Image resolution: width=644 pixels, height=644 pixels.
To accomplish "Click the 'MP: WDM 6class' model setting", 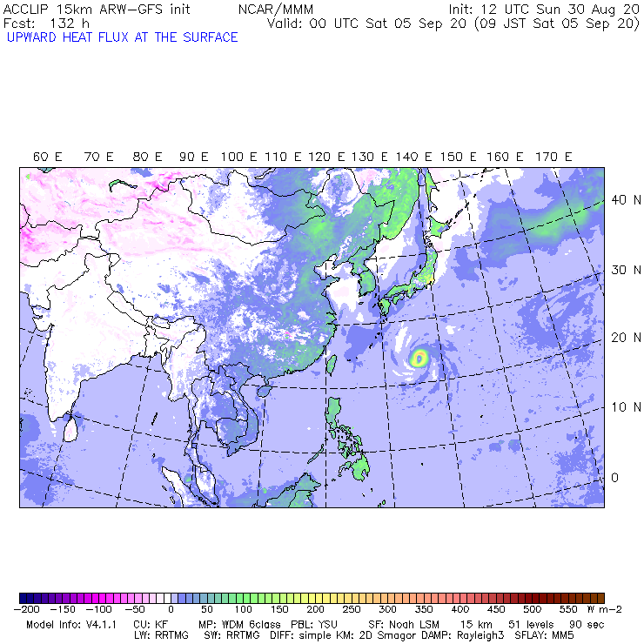I will click(240, 625).
